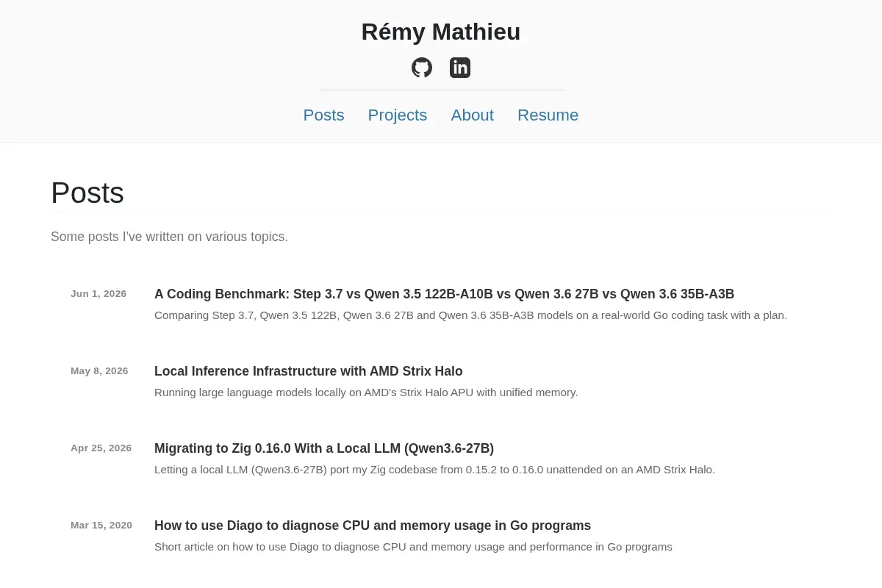The image size is (882, 588).
Task: Click the description about porting Zig codebase unattended
Action: [x=434, y=470]
